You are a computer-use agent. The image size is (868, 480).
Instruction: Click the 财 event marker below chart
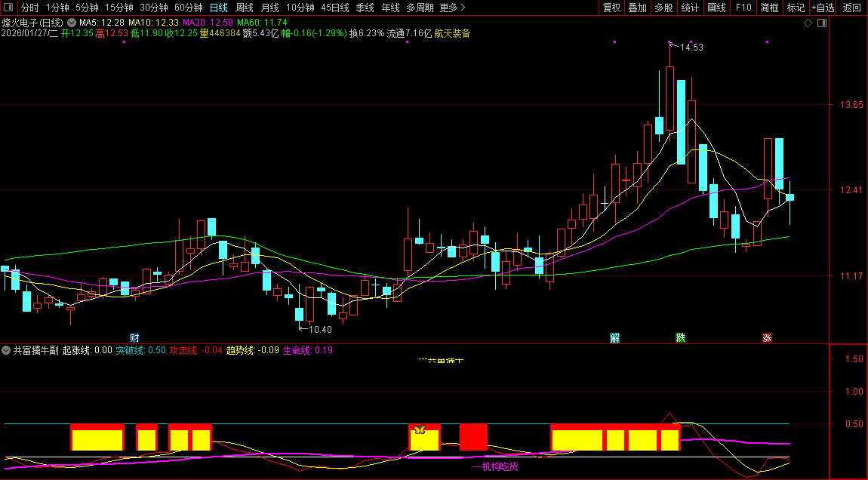[134, 337]
